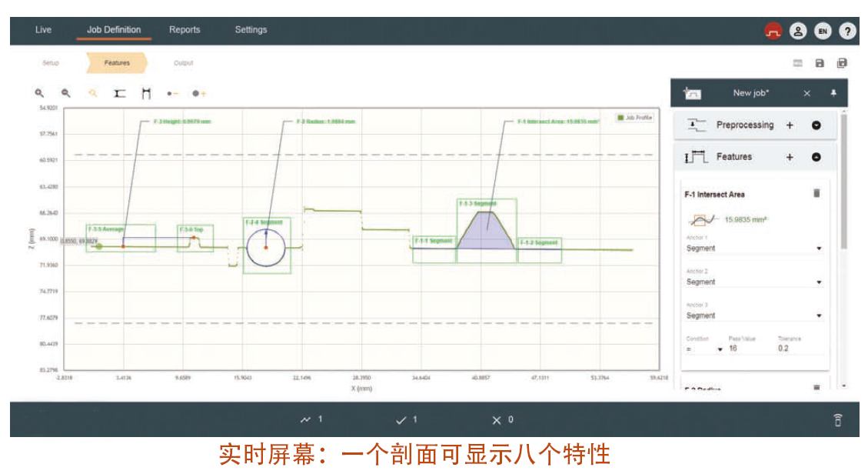Click the vertical fit tool icon

click(145, 93)
